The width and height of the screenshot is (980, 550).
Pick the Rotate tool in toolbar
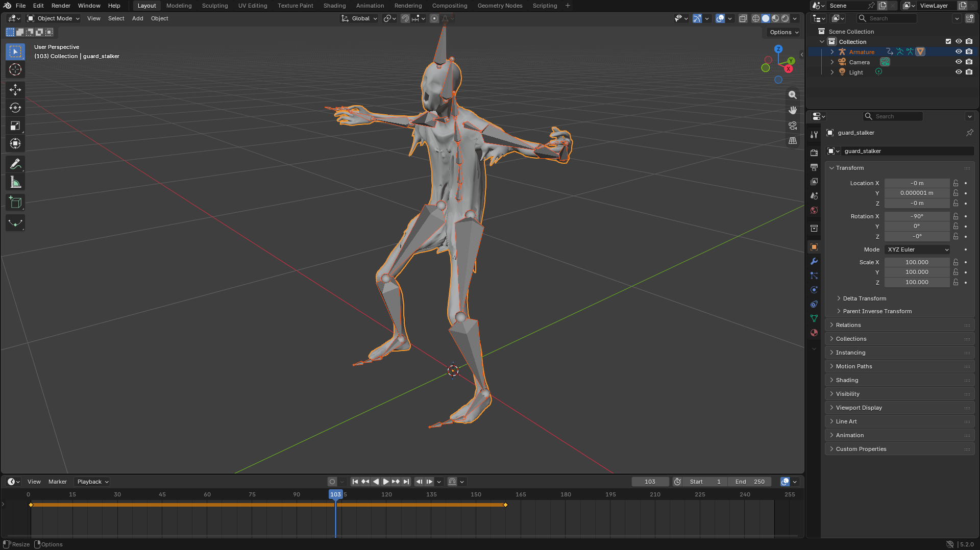(x=15, y=108)
